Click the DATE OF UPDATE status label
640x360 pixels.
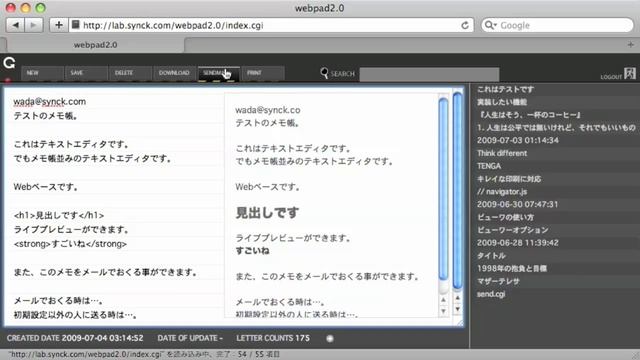click(x=190, y=338)
